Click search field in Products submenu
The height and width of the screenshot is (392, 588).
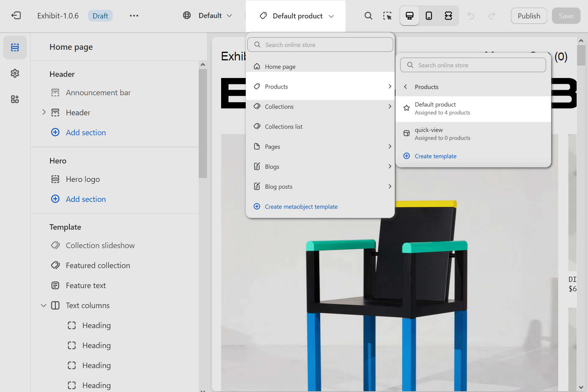[473, 65]
